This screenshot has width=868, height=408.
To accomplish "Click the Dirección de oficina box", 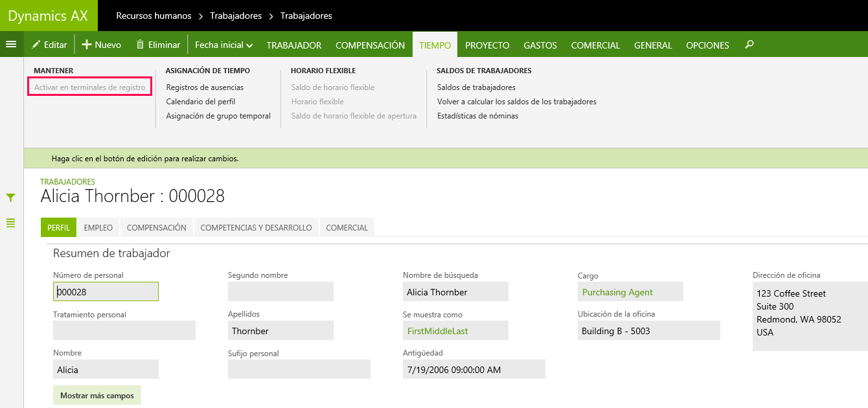I will tap(810, 316).
